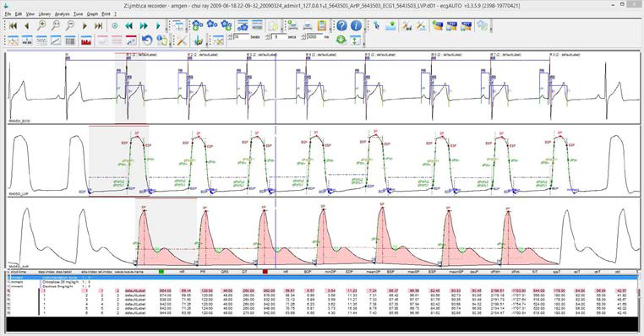Open the blue info icon
This screenshot has width=644, height=336.
pyautogui.click(x=356, y=25)
